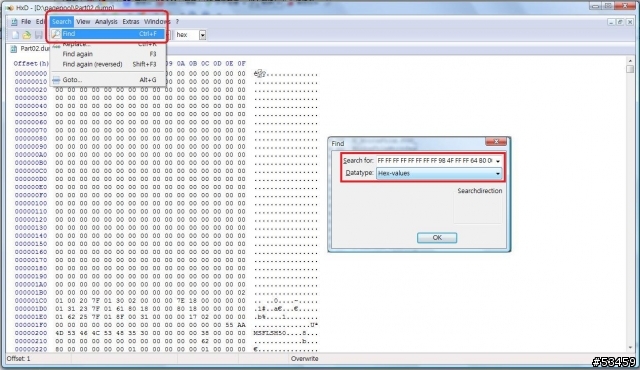Choose Find in the Search menu

(x=108, y=34)
